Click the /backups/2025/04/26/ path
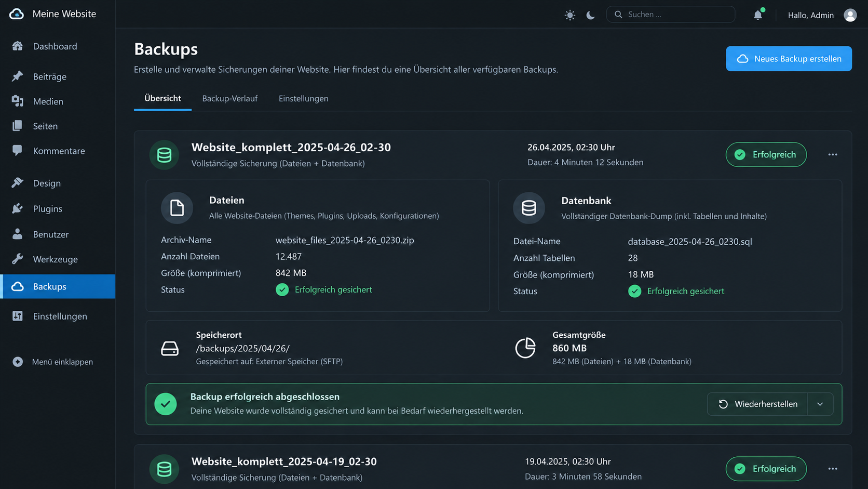 click(x=242, y=348)
